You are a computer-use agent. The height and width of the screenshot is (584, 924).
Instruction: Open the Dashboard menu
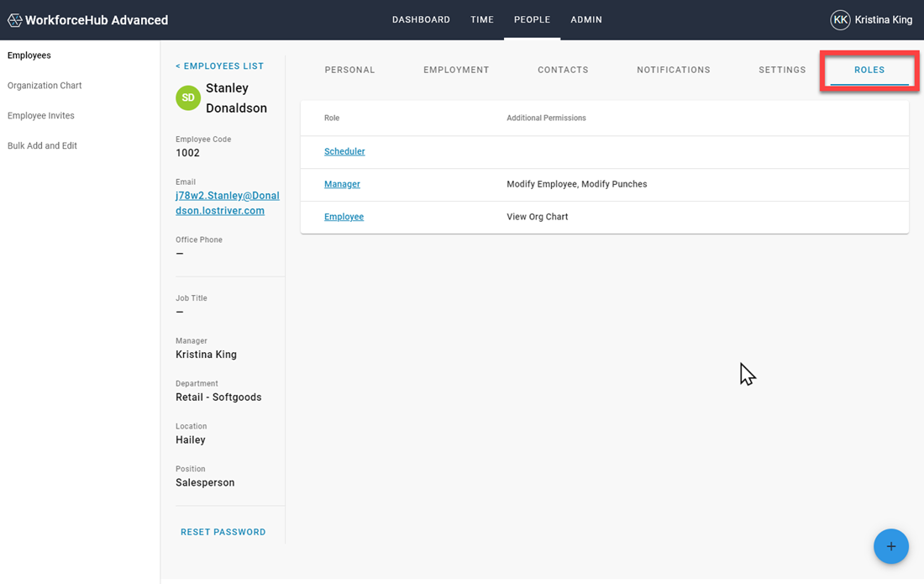[x=421, y=20]
